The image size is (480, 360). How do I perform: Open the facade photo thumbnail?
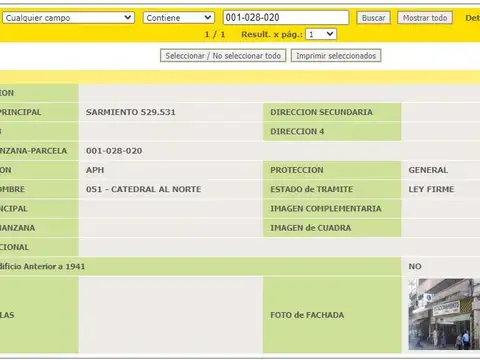coord(444,314)
